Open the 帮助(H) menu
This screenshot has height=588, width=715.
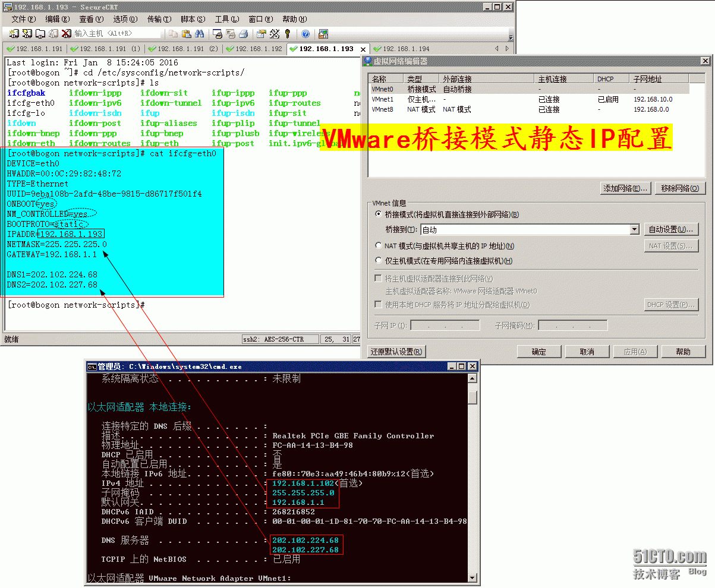pyautogui.click(x=295, y=19)
